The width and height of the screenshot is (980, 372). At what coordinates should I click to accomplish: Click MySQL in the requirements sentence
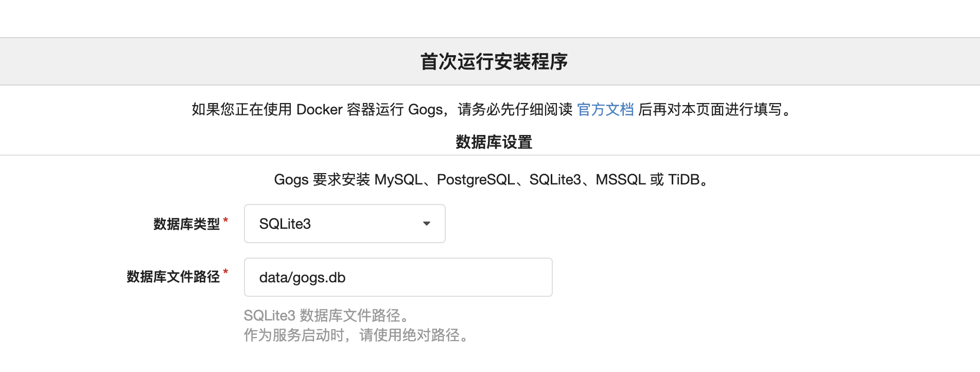[x=398, y=179]
